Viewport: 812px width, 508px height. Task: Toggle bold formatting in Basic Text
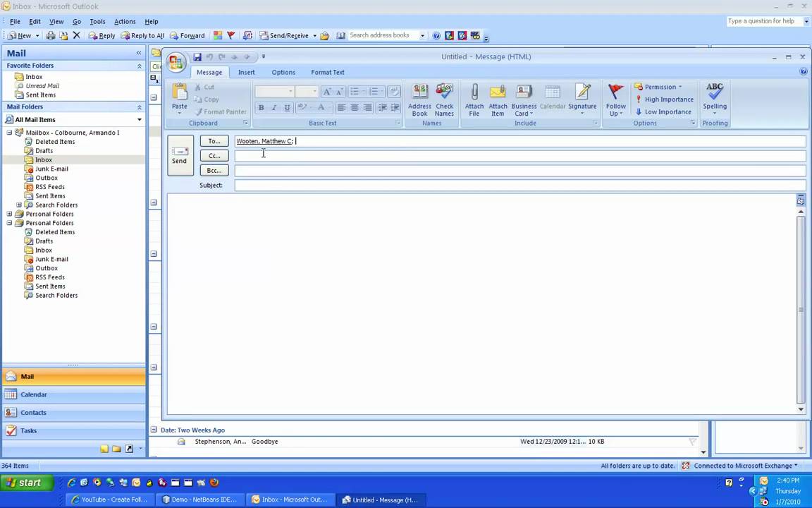point(261,108)
